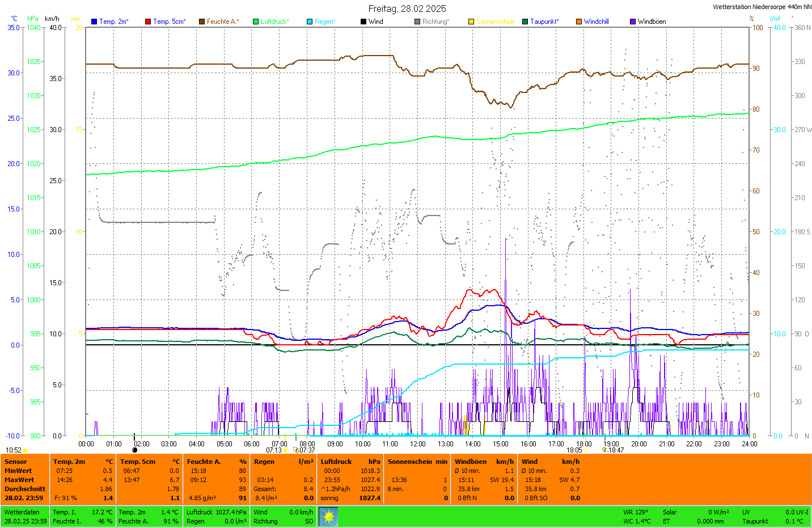812x528 pixels.
Task: Click the orange Windchill legend square
Action: point(579,22)
